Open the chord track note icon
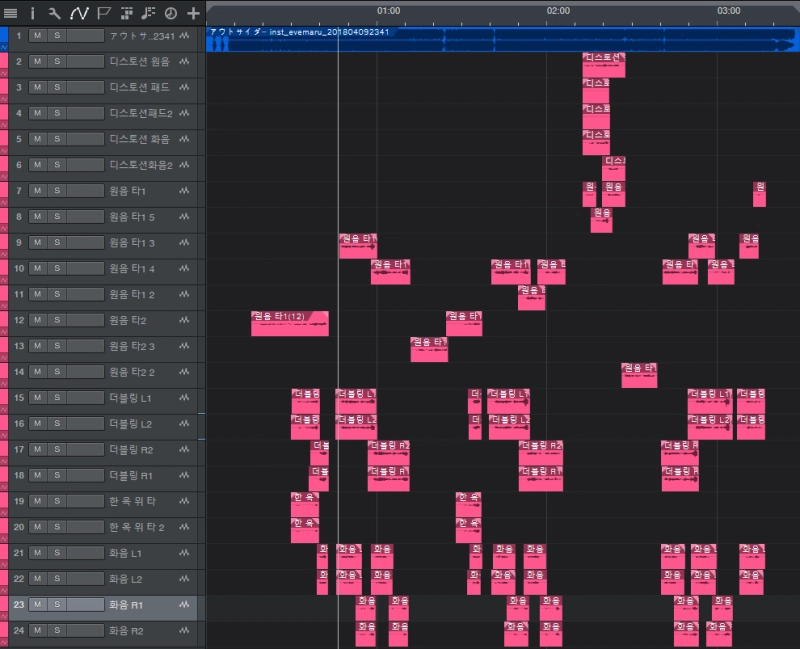This screenshot has width=800, height=649. coord(148,13)
